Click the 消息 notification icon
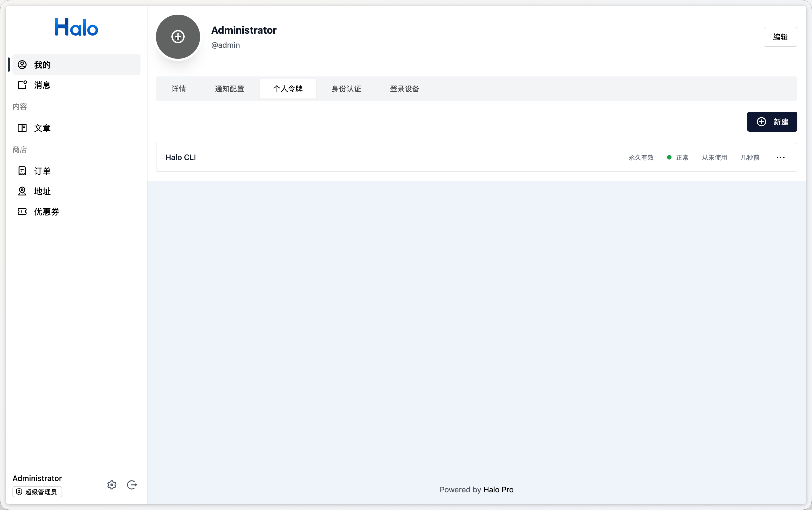This screenshot has width=812, height=510. click(x=22, y=85)
